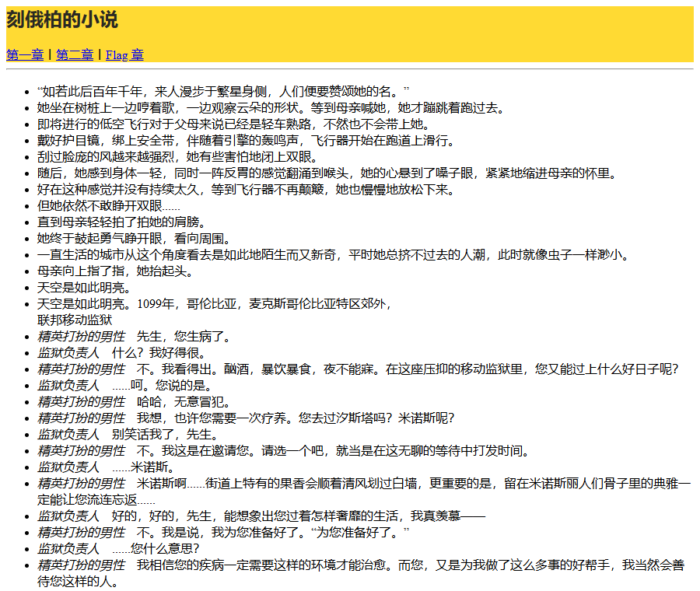Click the line 哈哈，无意冒犯
This screenshot has width=700, height=591.
(134, 402)
